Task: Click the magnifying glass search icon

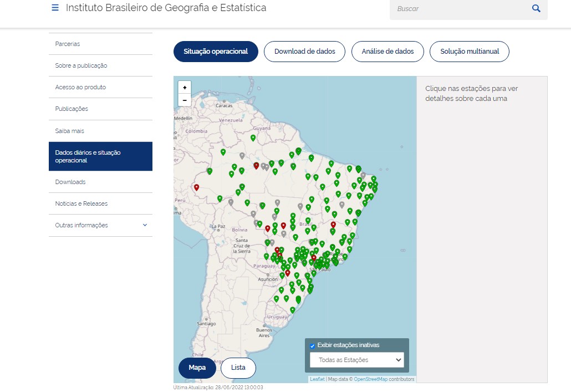Action: point(536,8)
